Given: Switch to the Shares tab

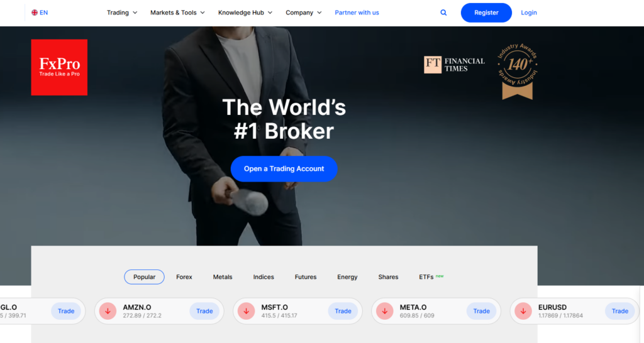Looking at the screenshot, I should click(x=388, y=277).
